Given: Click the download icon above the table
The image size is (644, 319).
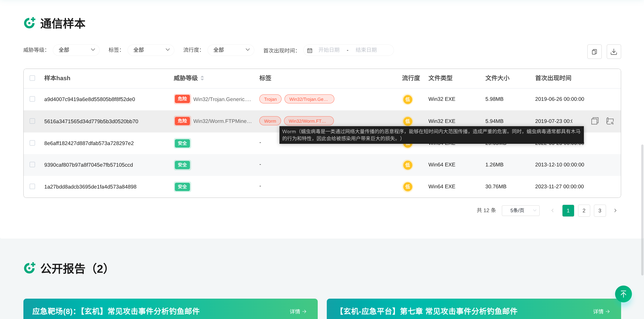Looking at the screenshot, I should (614, 52).
